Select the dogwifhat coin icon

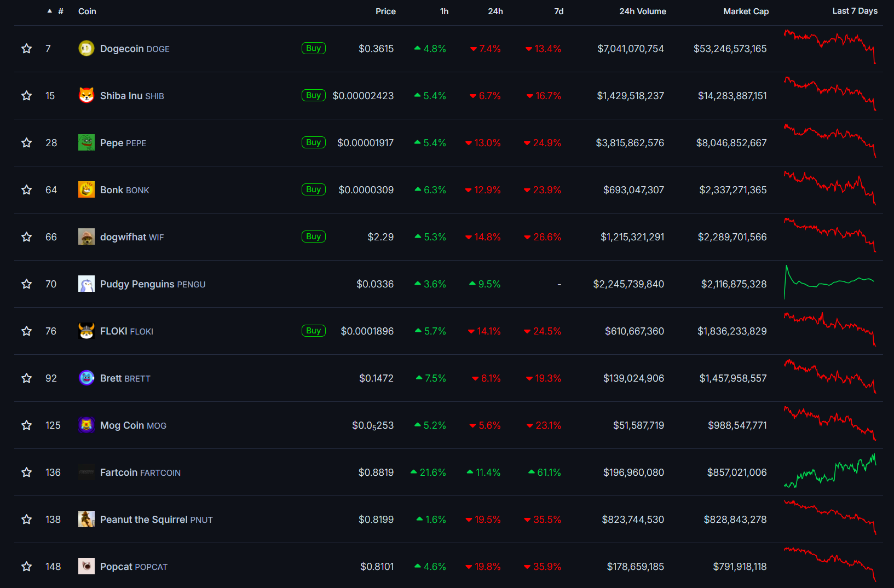[86, 237]
